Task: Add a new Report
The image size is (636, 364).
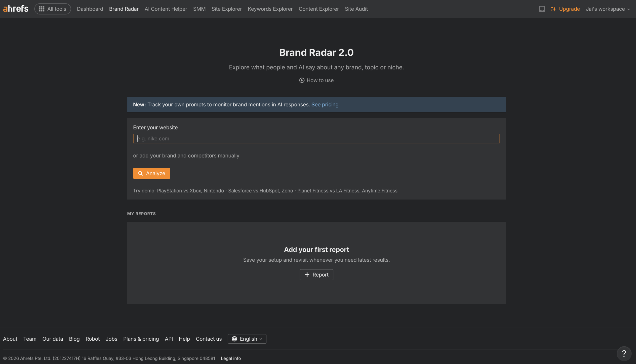Action: (316, 275)
